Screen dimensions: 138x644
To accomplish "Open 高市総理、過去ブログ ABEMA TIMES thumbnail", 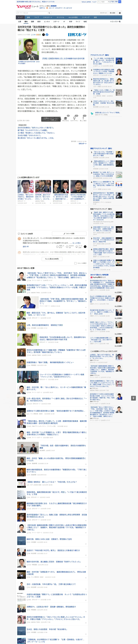I will click(43, 187).
